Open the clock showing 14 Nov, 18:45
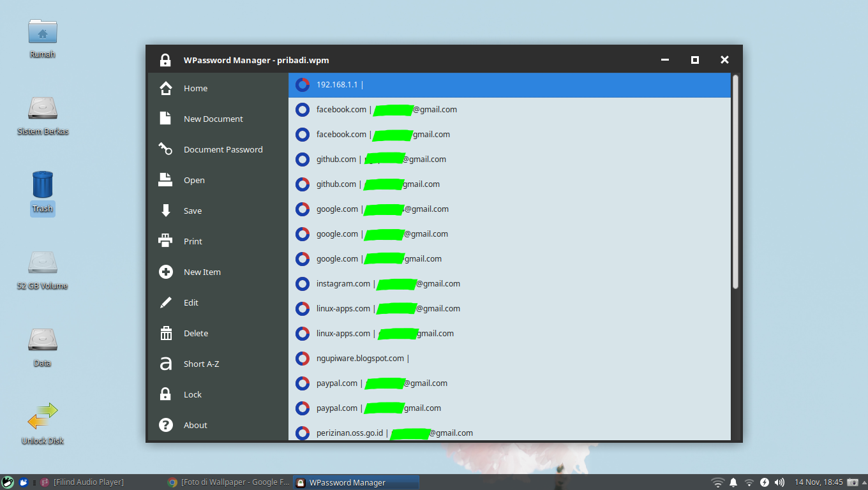868x490 pixels. [x=819, y=482]
